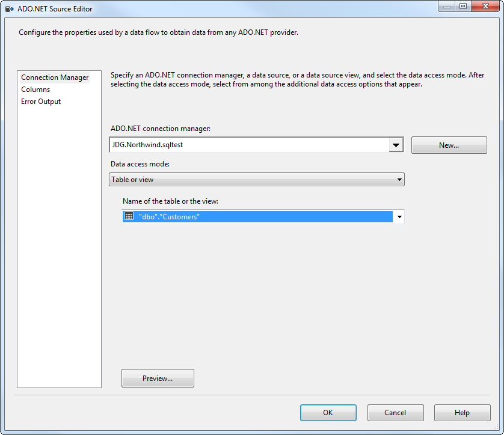Expand the ADO.NET connection manager dropdown arrow

[396, 145]
